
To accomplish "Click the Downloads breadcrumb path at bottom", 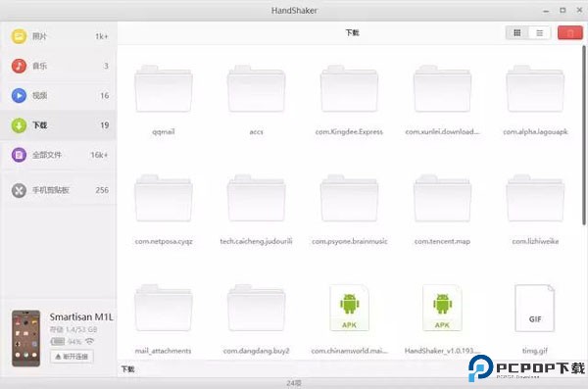I will tap(127, 369).
